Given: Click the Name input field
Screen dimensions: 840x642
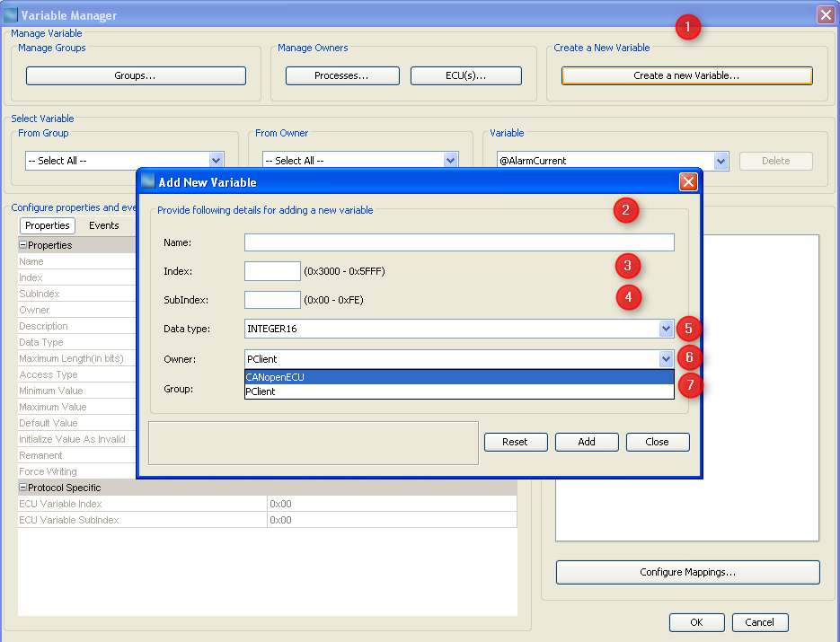Looking at the screenshot, I should click(x=457, y=242).
